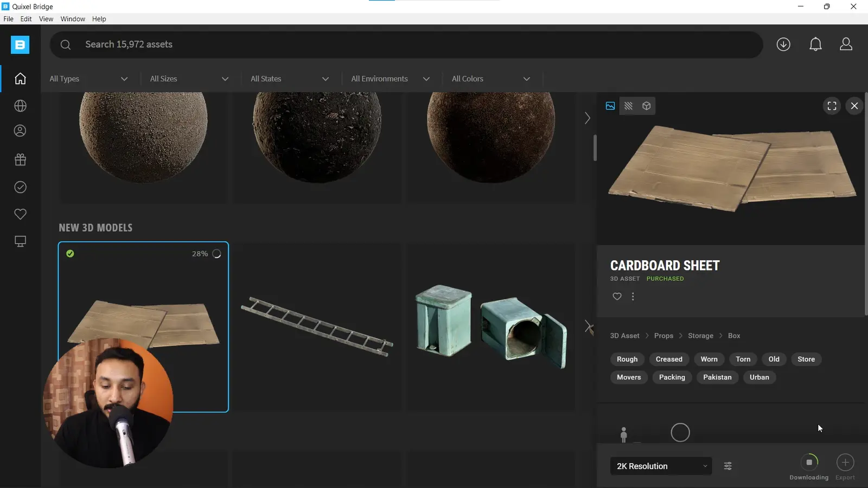Open the All Types filter dropdown
Image resolution: width=868 pixels, height=488 pixels.
point(89,79)
